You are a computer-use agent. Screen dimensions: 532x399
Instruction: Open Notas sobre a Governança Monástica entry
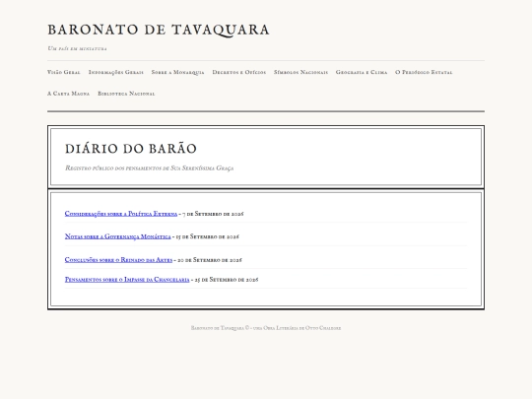click(118, 236)
